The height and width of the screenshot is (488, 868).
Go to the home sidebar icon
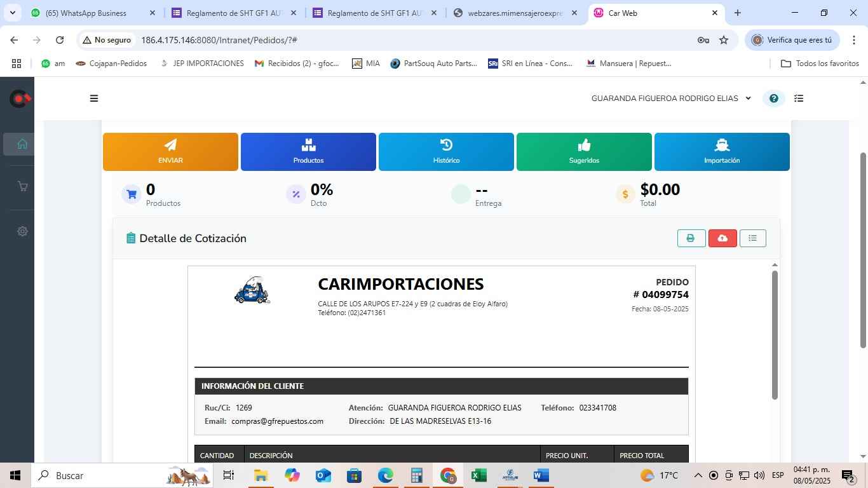[x=22, y=144]
